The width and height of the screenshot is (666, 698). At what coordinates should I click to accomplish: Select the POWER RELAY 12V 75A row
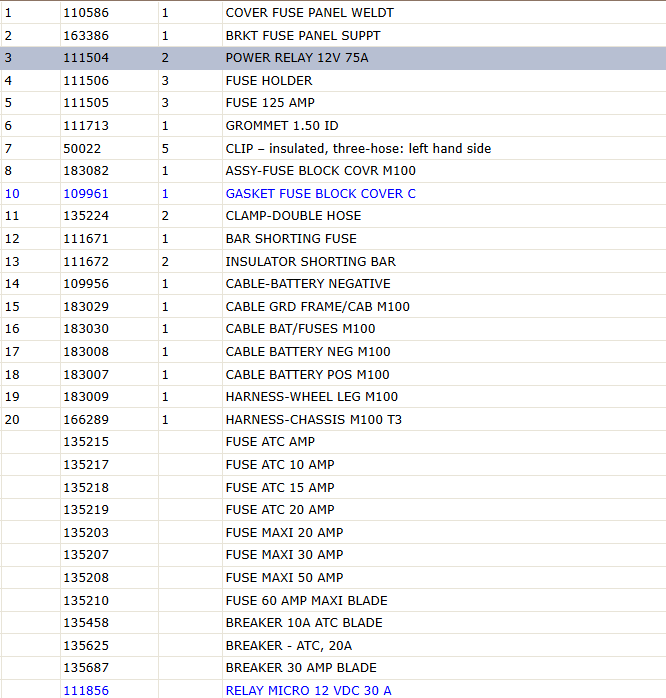[x=333, y=58]
